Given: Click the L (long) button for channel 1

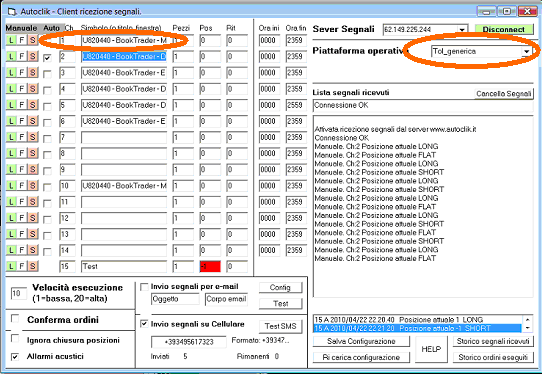Looking at the screenshot, I should coord(11,40).
